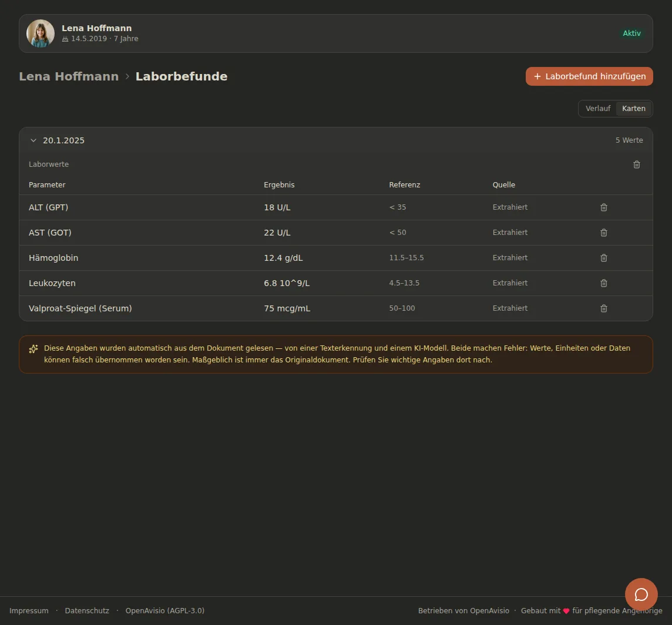Delete the ALT (GPT) lab value
Image resolution: width=672 pixels, height=625 pixels.
(603, 207)
